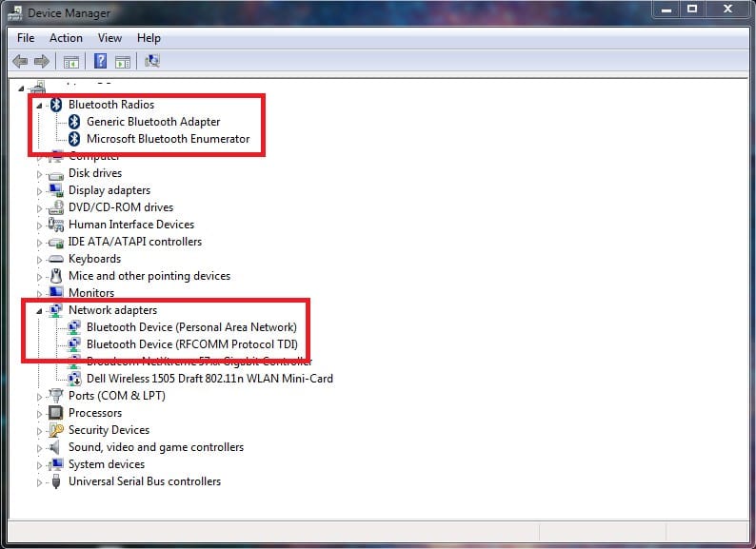This screenshot has height=549, width=756.
Task: Expand the Ports (COM & LPT) node
Action: [x=39, y=397]
